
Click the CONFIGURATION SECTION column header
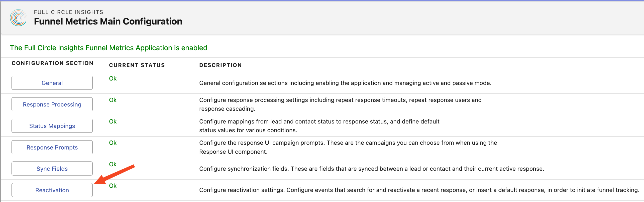click(x=52, y=63)
